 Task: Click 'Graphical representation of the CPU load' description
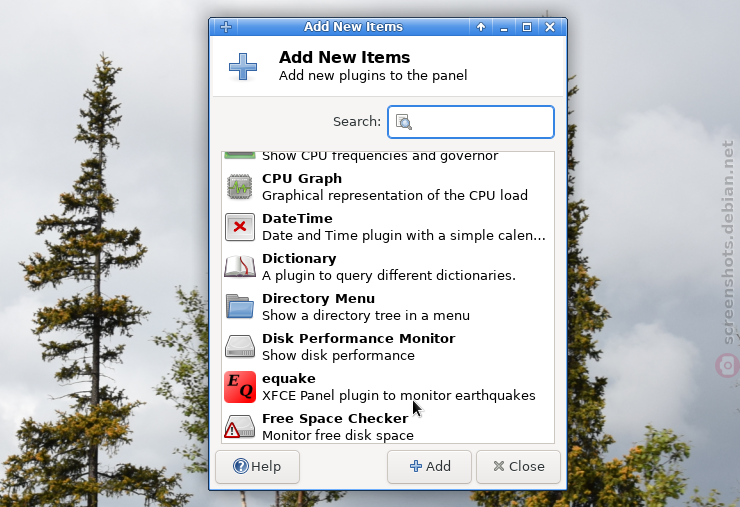tap(395, 195)
